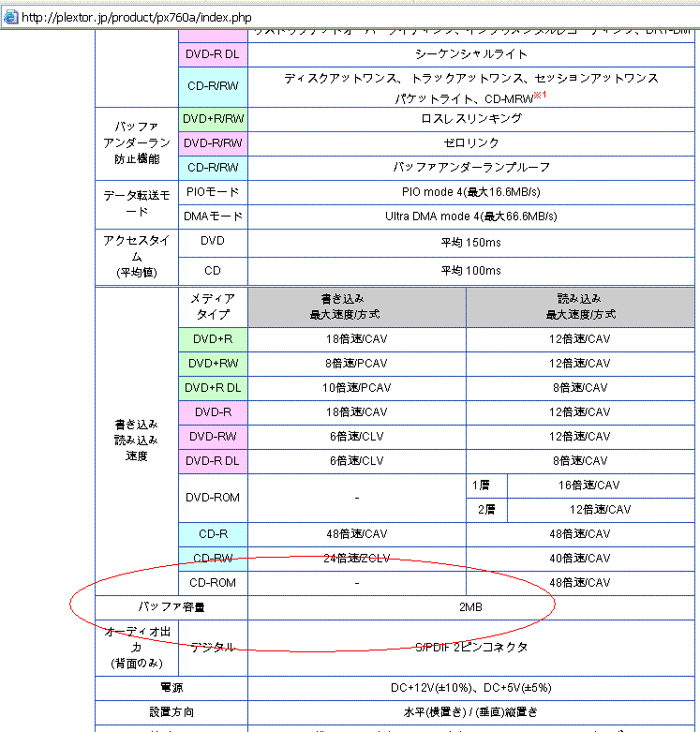Click the Internet Explorer page icon in address bar

[x=10, y=18]
